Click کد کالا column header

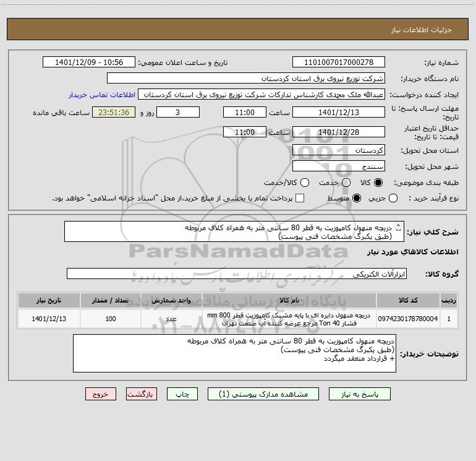[408, 300]
